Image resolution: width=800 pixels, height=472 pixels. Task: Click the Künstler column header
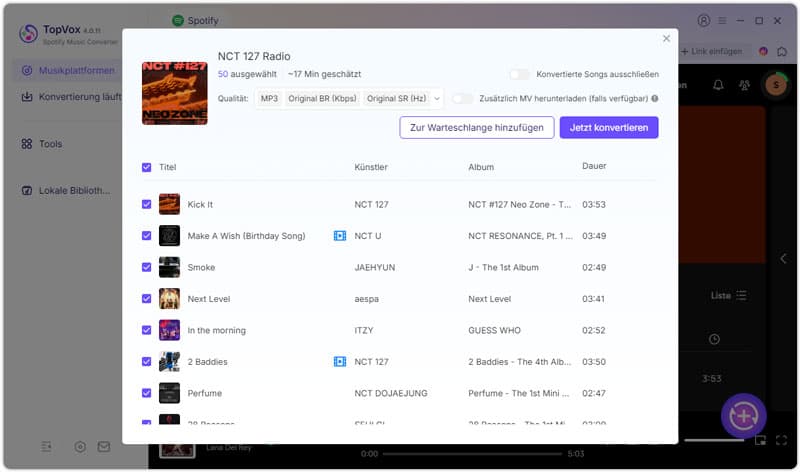[371, 167]
